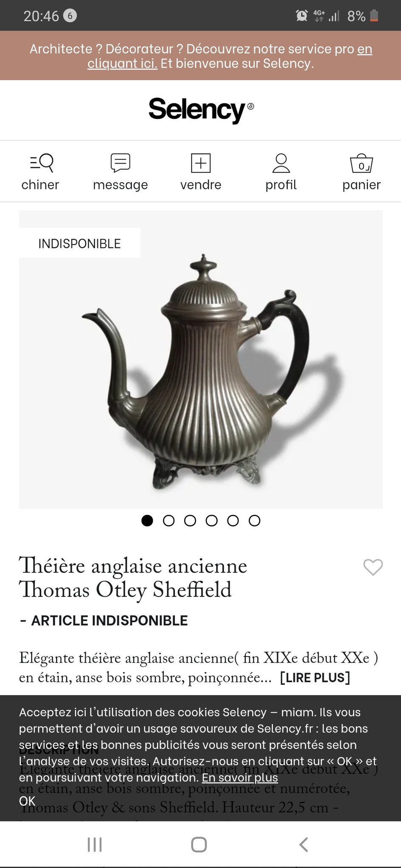Screen dimensions: 401x868
Task: Select the second image carousel dot
Action: (x=168, y=520)
